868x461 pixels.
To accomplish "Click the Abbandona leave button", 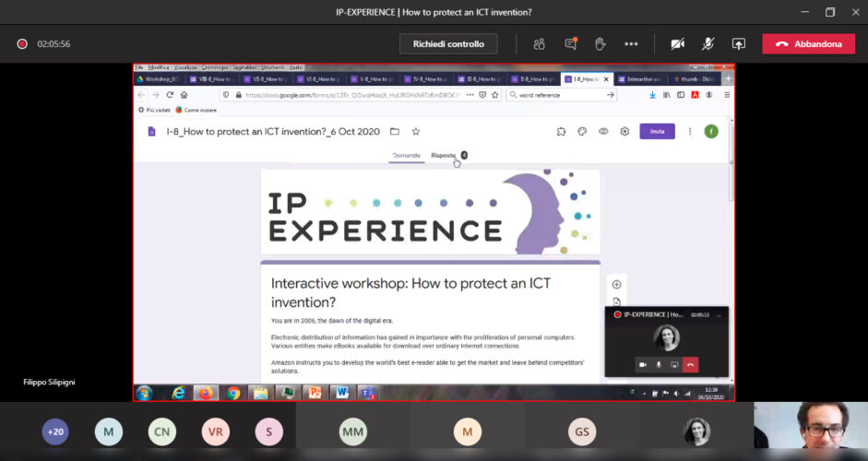I will (809, 44).
